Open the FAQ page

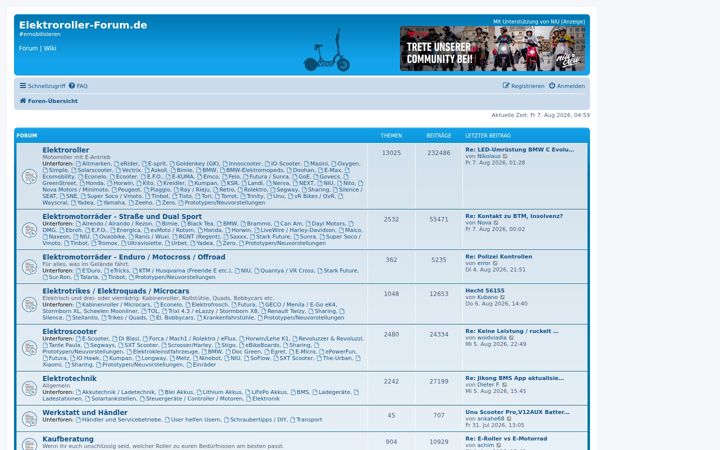78,86
